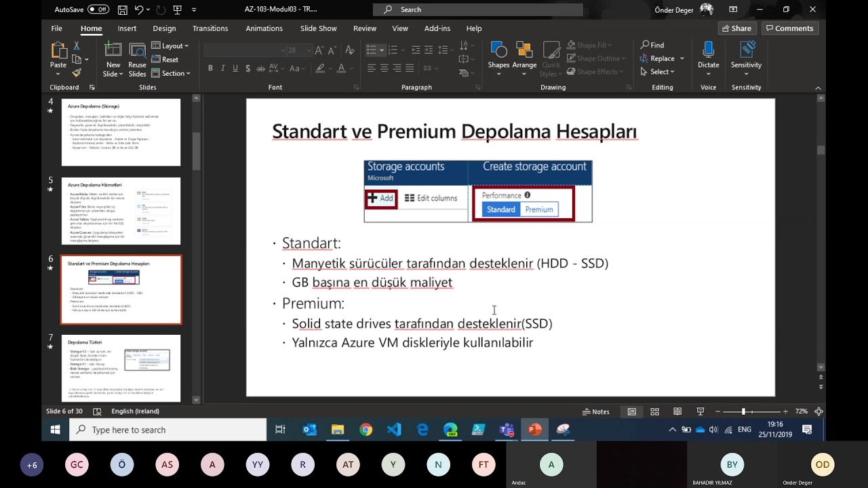Open Reuse Slides

tap(137, 60)
